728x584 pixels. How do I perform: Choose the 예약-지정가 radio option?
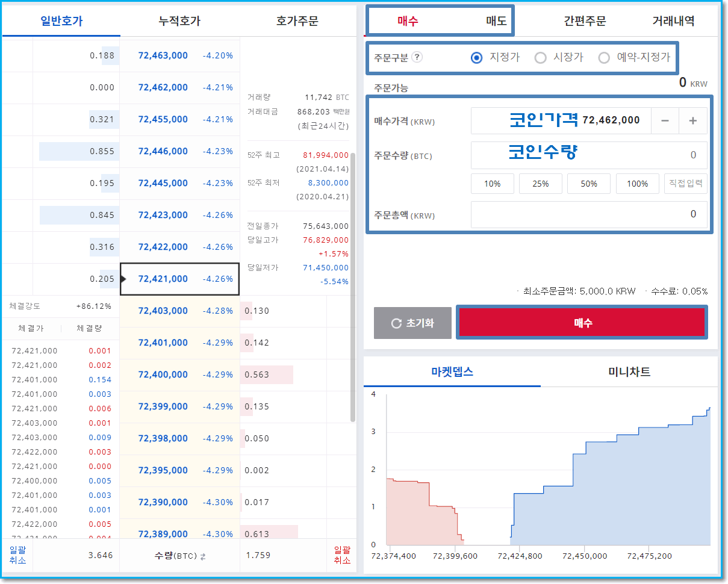tap(604, 58)
